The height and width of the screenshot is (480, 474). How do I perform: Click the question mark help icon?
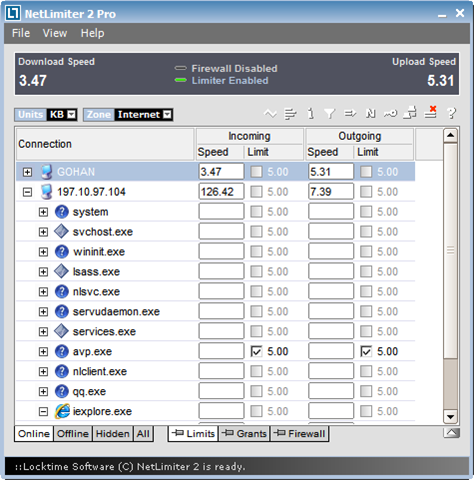(x=451, y=114)
